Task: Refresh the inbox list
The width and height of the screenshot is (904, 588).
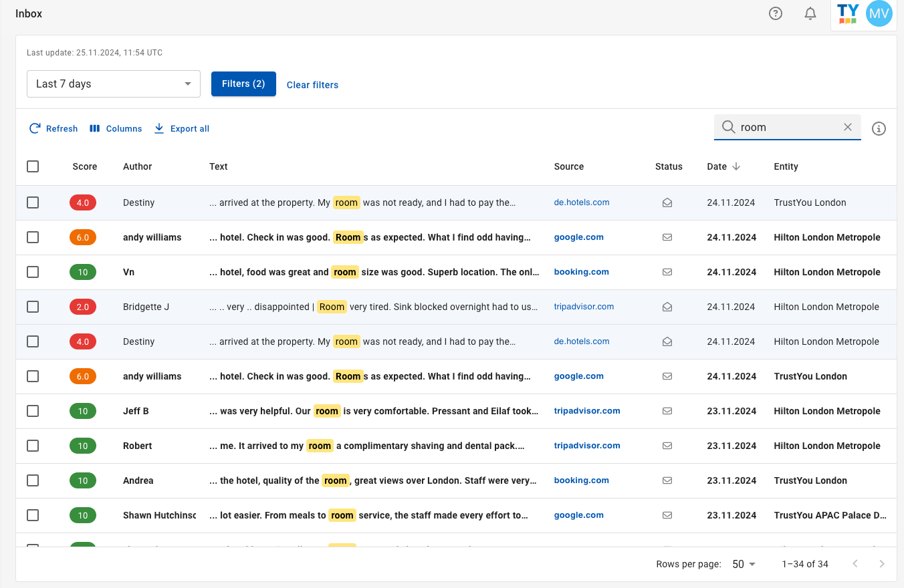Action: (53, 128)
